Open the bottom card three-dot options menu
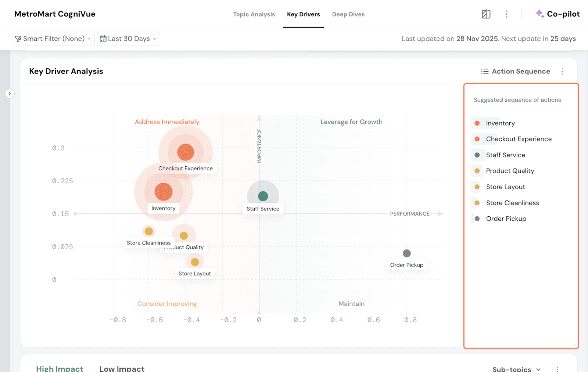The image size is (588, 372). [x=557, y=369]
